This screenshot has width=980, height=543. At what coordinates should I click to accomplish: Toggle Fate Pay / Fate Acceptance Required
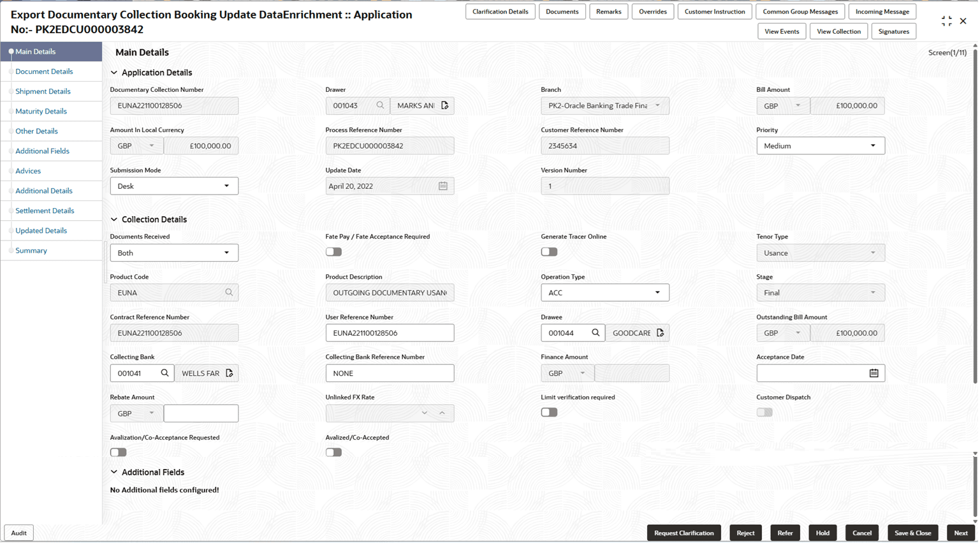333,251
